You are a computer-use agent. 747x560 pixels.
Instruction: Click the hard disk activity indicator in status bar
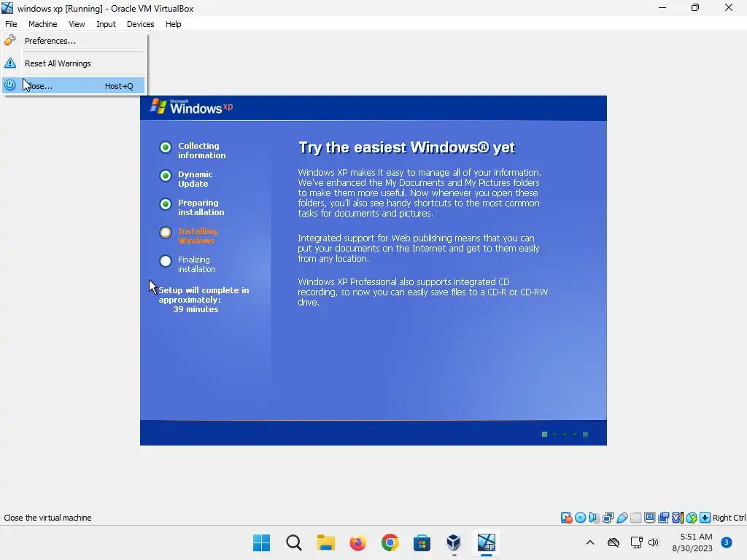tap(566, 518)
